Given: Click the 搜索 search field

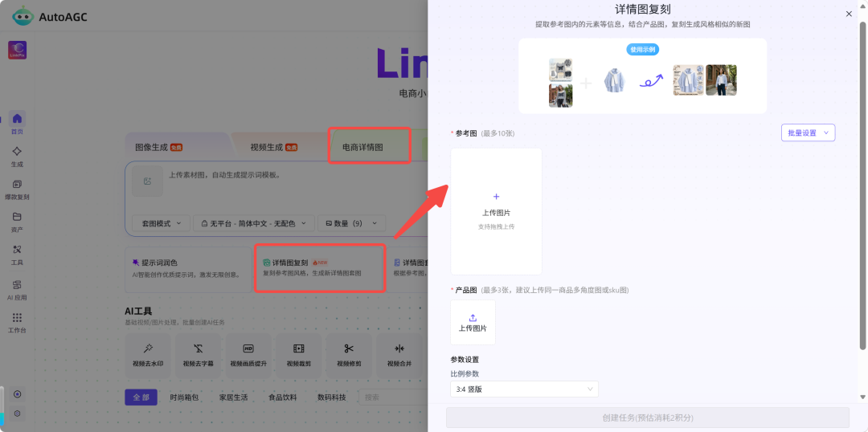Looking at the screenshot, I should coord(393,397).
